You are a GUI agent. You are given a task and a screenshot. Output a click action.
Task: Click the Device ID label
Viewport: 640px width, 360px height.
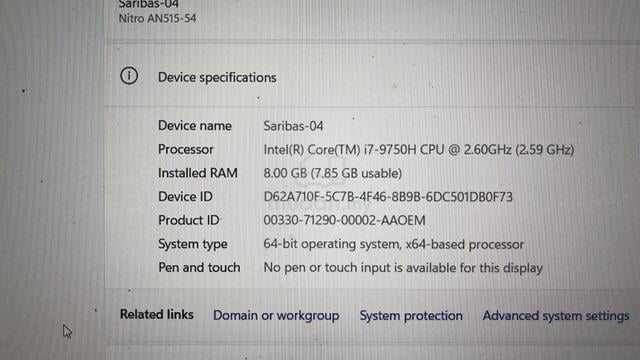(x=185, y=197)
